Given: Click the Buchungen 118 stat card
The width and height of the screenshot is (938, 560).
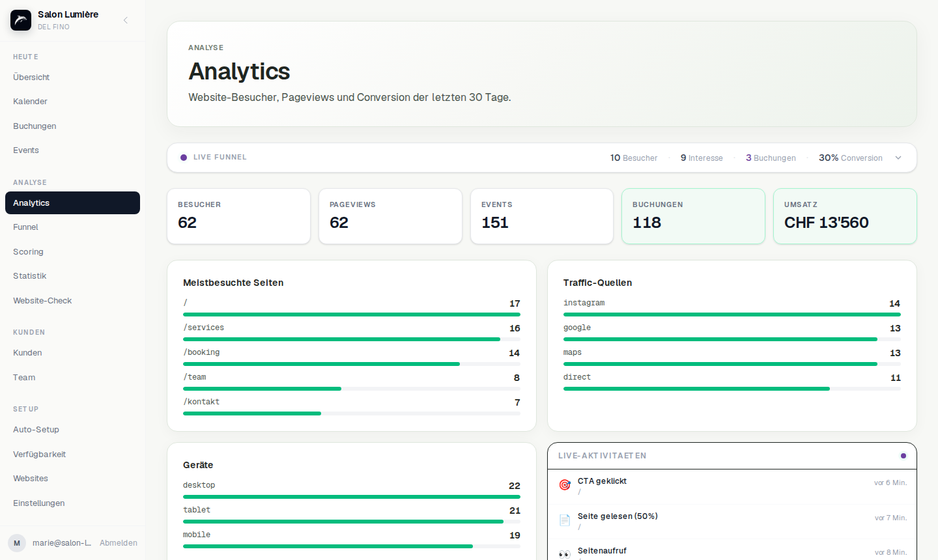Looking at the screenshot, I should [693, 216].
